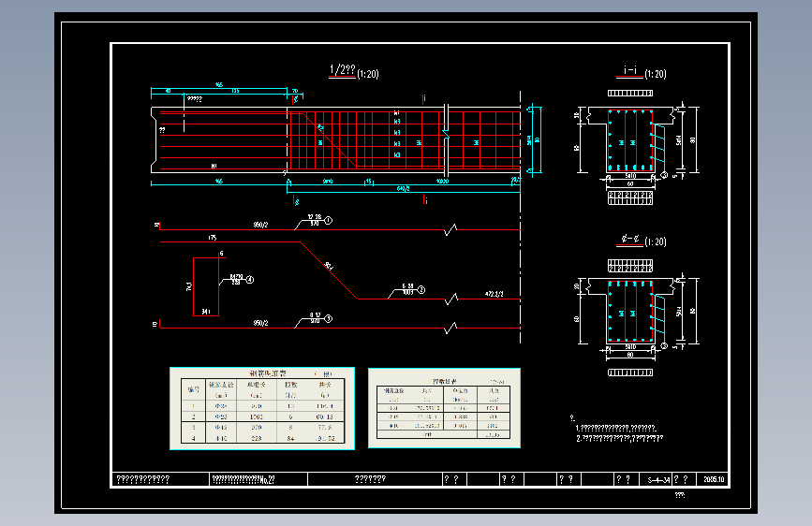Screen dimensions: 812x526
Task: Click the "84" count cell in the rebar table
Action: (290, 439)
